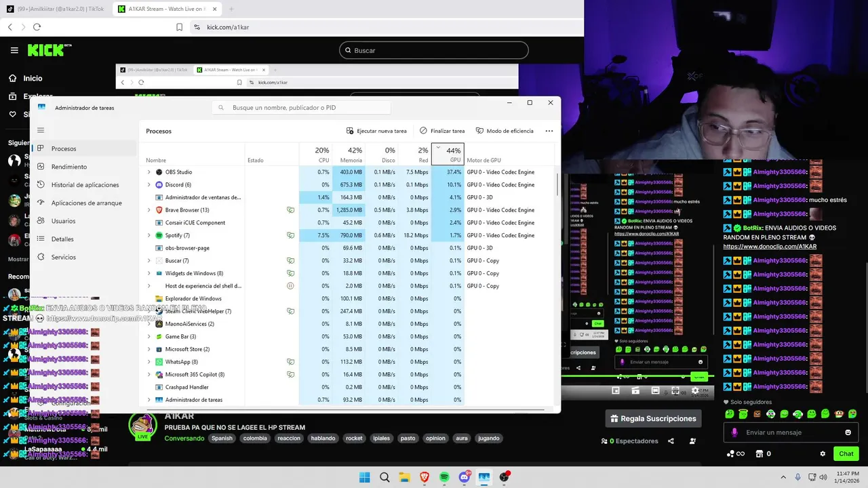Sort by GPU column header
This screenshot has width=868, height=488.
pyautogui.click(x=448, y=155)
